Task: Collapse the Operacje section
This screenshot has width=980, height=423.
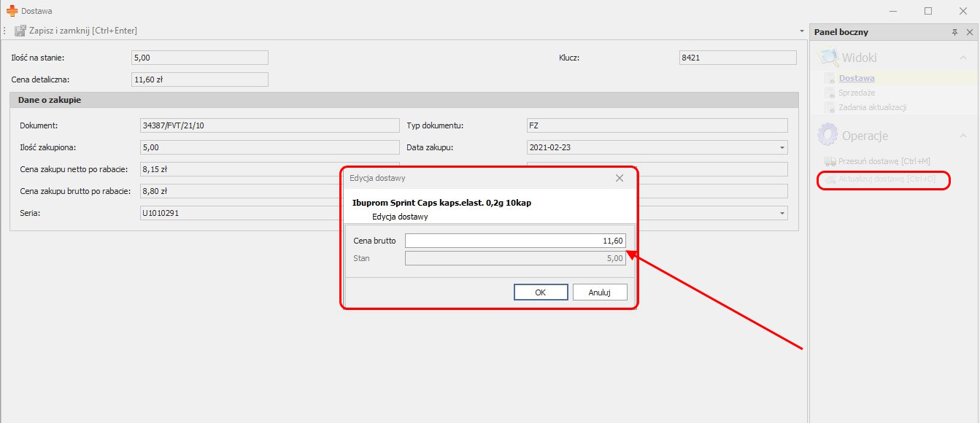Action: click(962, 136)
